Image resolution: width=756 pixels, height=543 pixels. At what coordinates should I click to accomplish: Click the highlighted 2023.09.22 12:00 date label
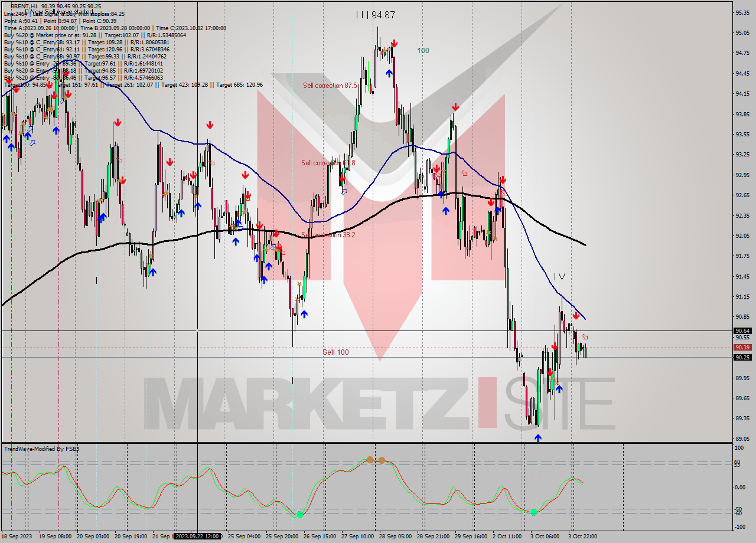[197, 537]
